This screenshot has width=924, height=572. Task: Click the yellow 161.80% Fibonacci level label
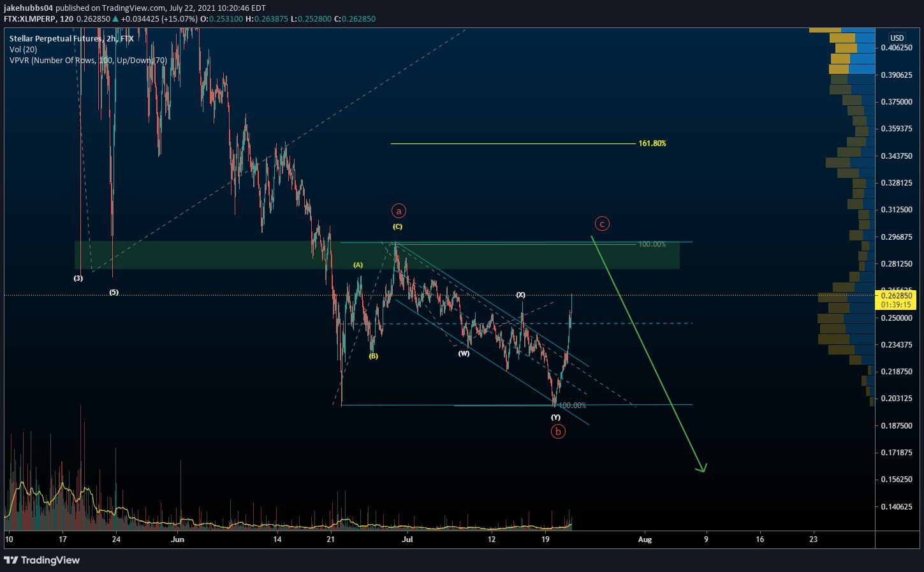(x=652, y=143)
